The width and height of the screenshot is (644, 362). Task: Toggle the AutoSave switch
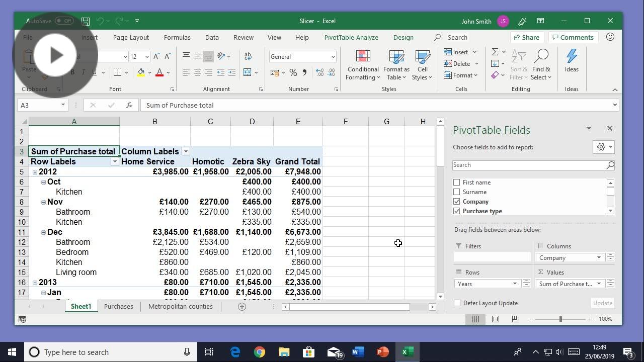point(64,21)
